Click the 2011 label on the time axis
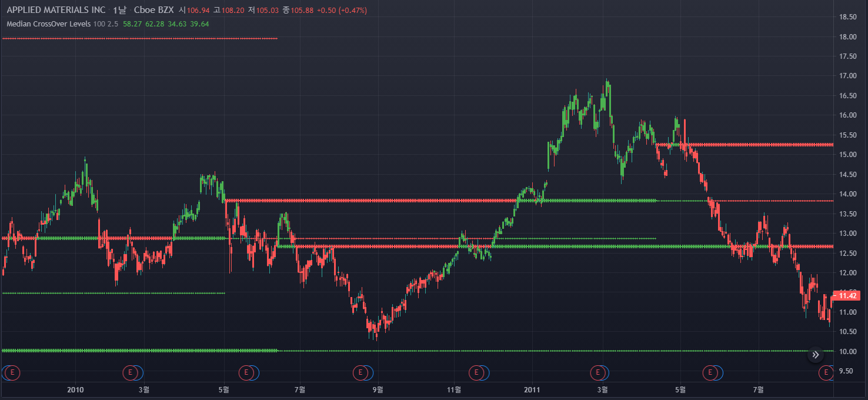This screenshot has height=400, width=868. pos(532,389)
